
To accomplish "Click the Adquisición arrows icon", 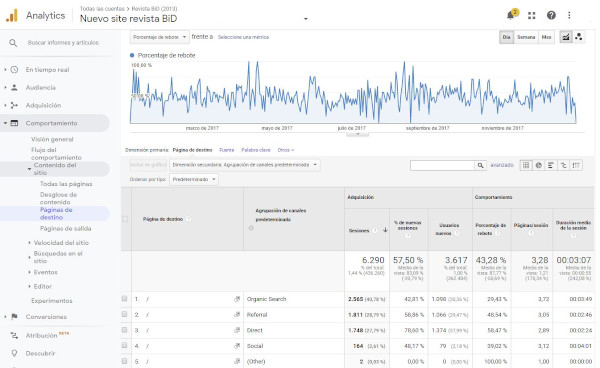I will [14, 105].
